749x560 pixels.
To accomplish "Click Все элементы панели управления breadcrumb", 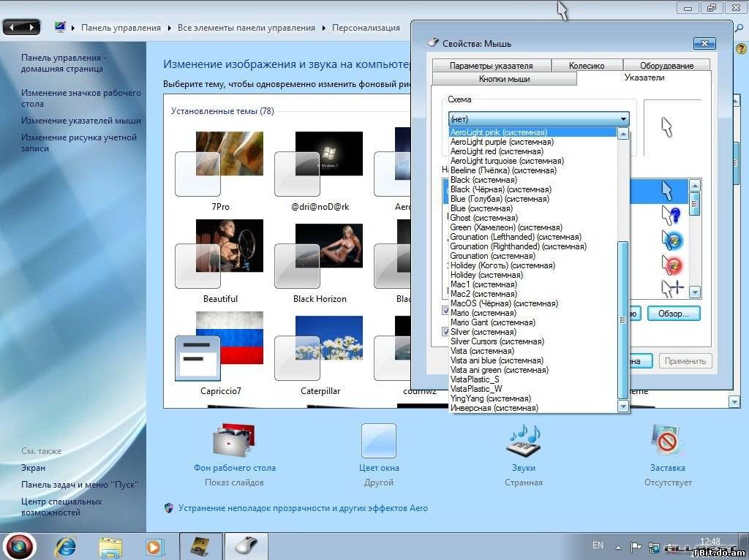I will [246, 28].
